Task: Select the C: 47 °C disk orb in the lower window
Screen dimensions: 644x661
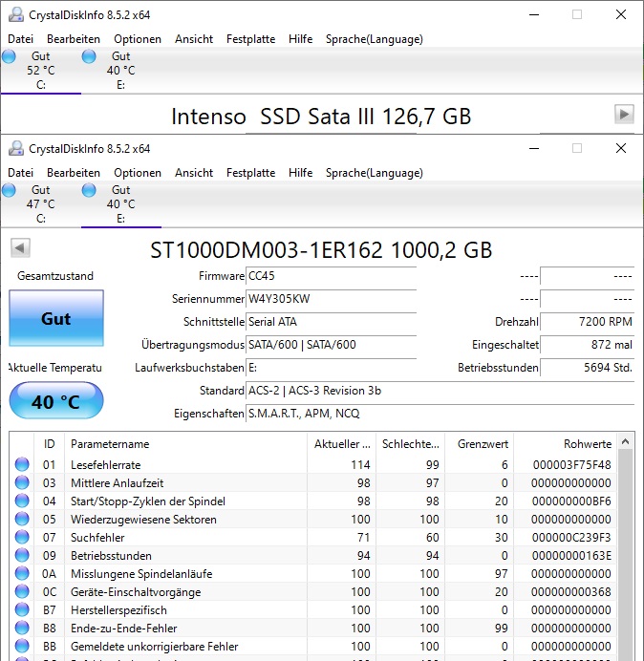Action: [9, 190]
